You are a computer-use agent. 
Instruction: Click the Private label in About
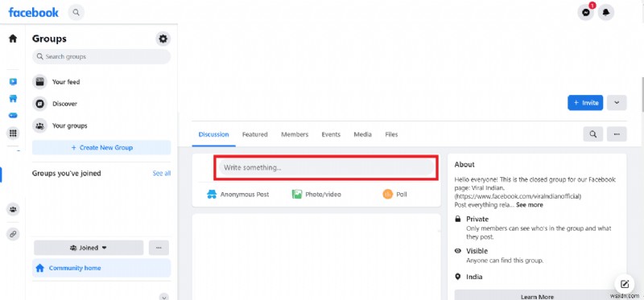pos(477,219)
